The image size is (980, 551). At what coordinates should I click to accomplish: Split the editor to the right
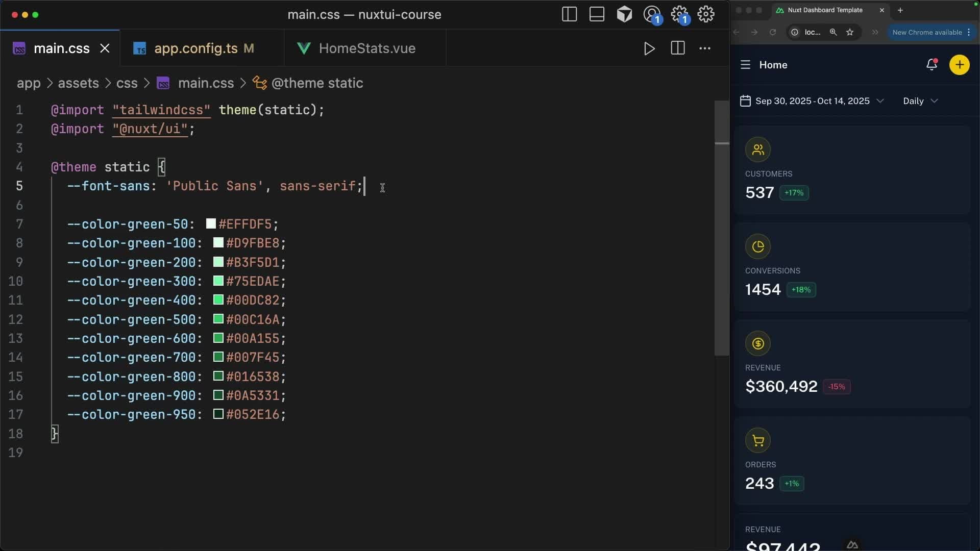677,48
